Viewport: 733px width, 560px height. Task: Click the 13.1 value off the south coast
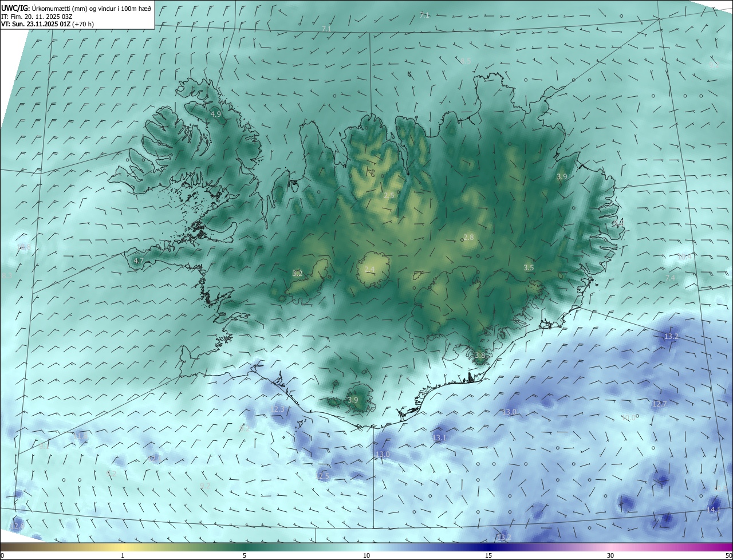pos(439,438)
